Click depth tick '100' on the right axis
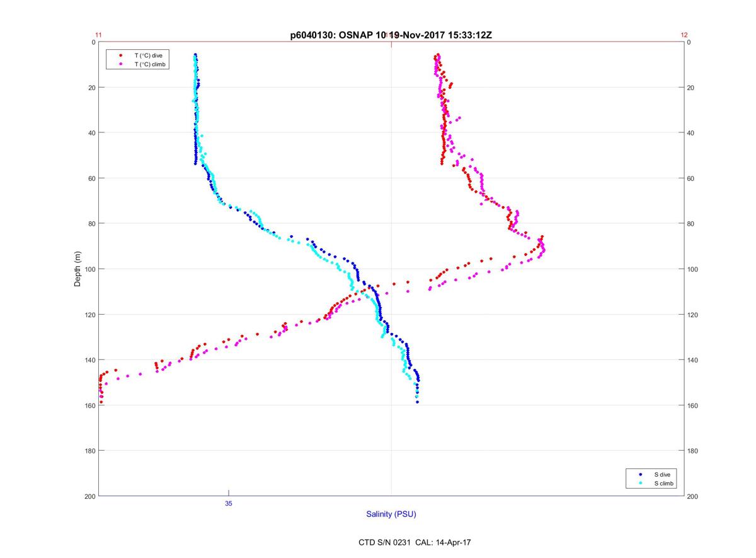This screenshot has width=756, height=558. 694,269
